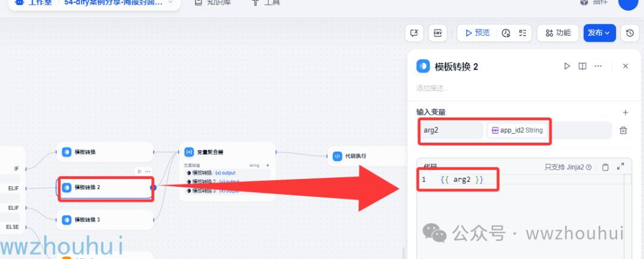Select the 代码执行 node
This screenshot has height=259, width=644.
(367, 156)
